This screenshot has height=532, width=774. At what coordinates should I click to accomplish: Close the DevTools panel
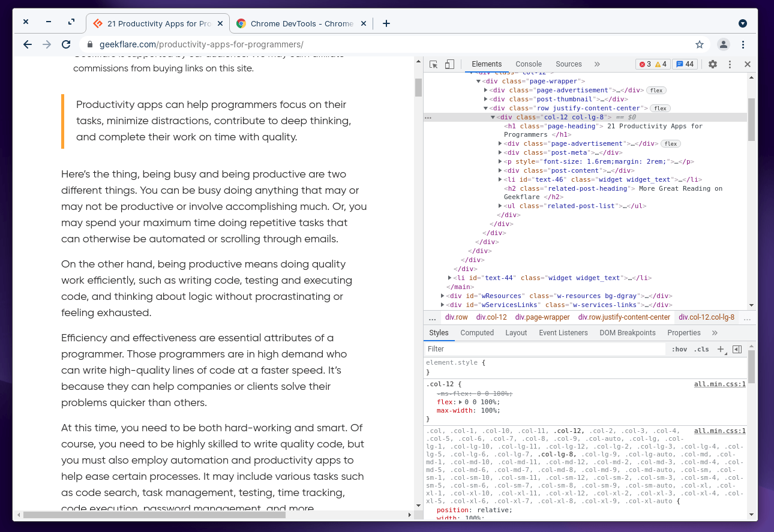(x=748, y=64)
